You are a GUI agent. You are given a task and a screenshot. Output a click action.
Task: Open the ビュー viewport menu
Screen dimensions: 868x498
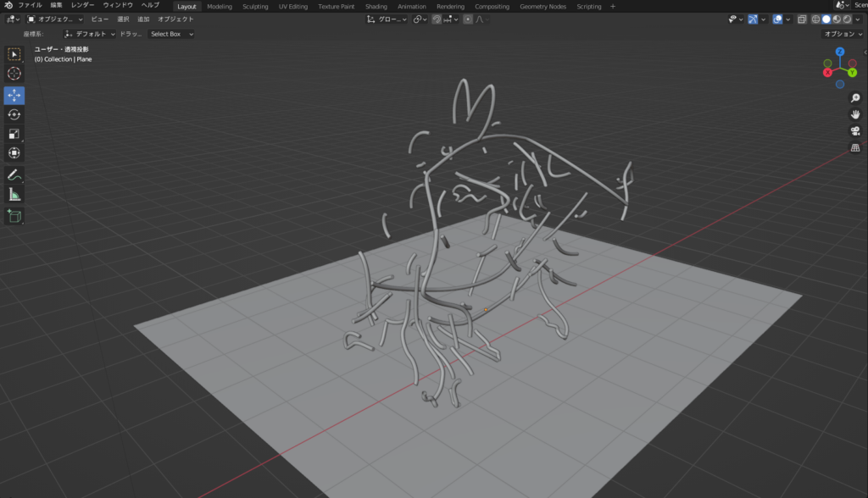point(100,19)
